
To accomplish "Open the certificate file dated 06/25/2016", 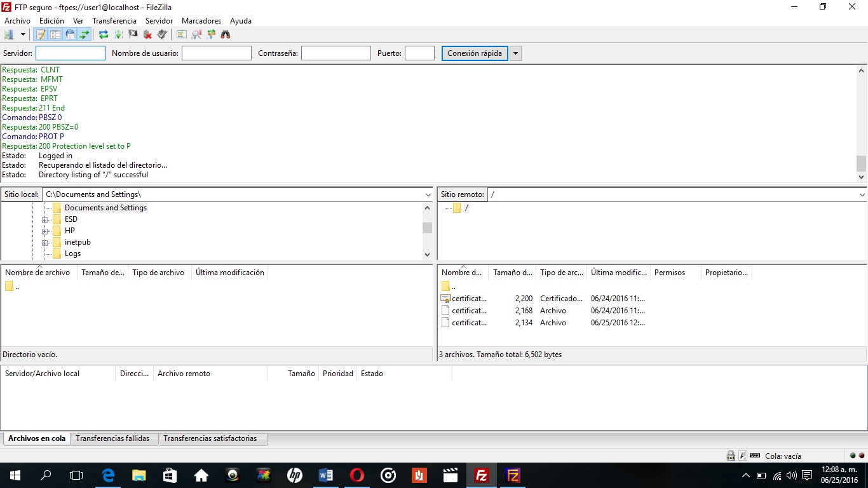I will click(468, 322).
